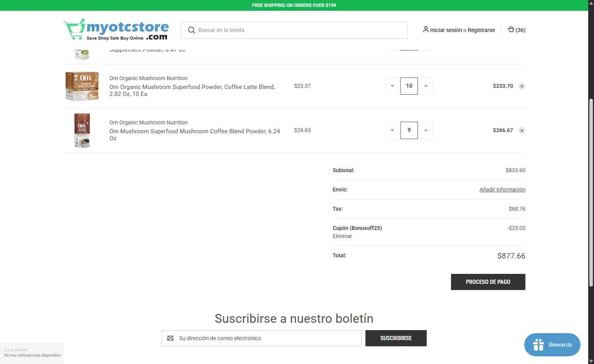Click 'Eliminar' to remove the coupon
This screenshot has width=594, height=364.
342,236
